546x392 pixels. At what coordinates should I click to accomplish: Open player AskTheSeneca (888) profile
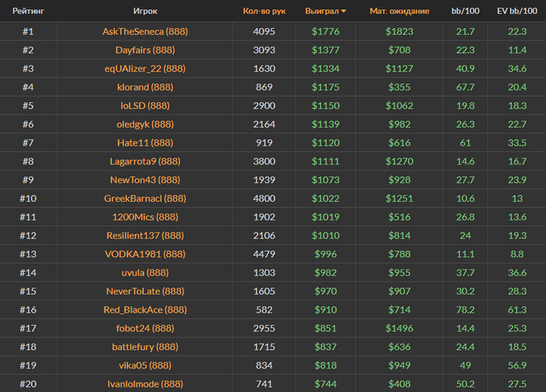click(145, 32)
